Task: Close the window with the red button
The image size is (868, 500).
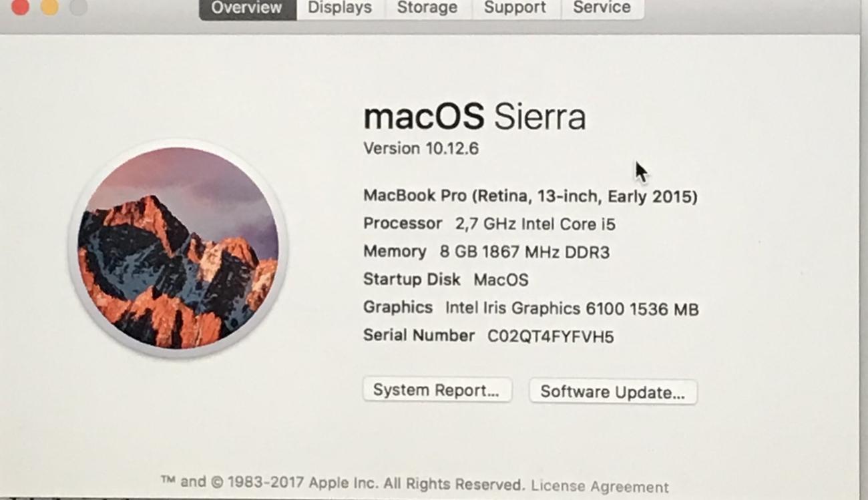Action: pos(20,7)
